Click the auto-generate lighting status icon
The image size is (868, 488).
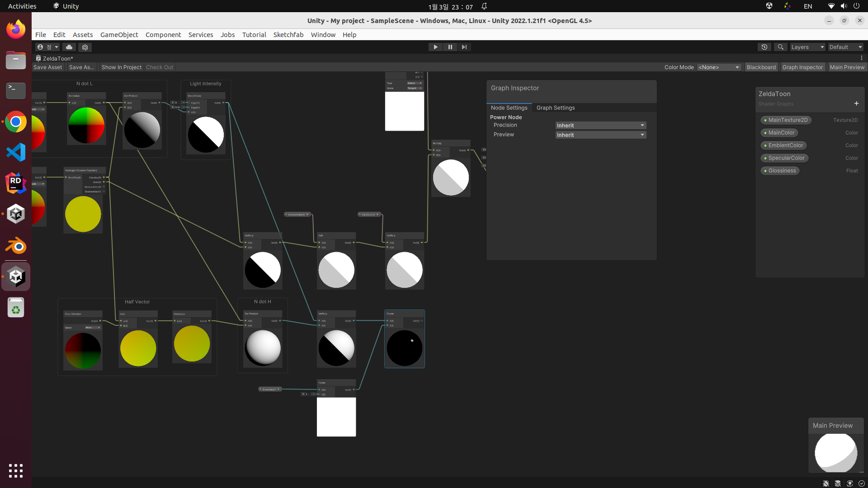click(850, 483)
